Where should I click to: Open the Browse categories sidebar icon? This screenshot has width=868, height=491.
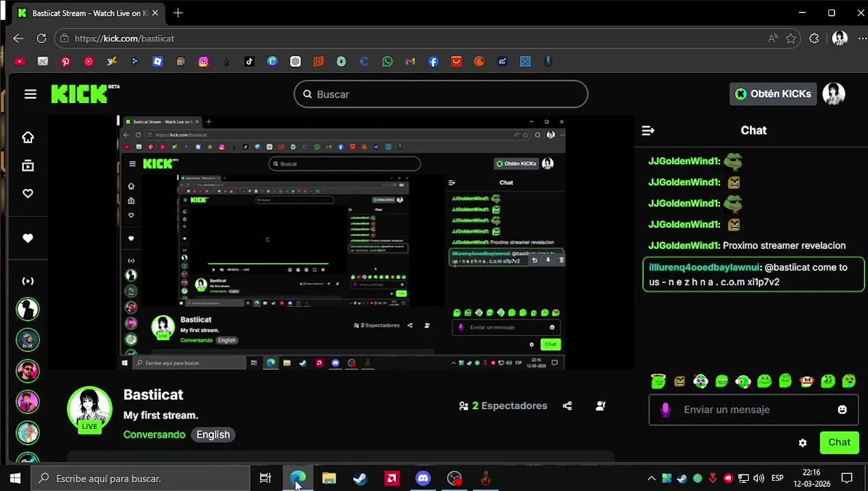[x=28, y=166]
